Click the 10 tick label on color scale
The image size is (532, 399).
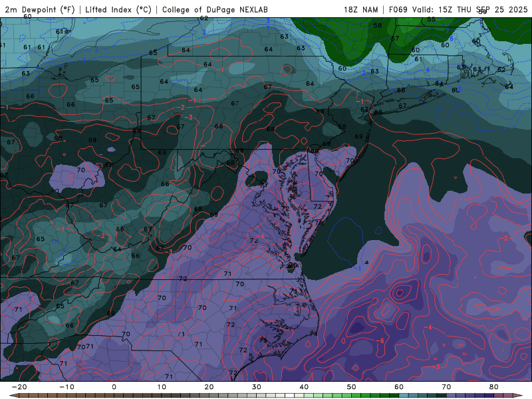pyautogui.click(x=162, y=387)
